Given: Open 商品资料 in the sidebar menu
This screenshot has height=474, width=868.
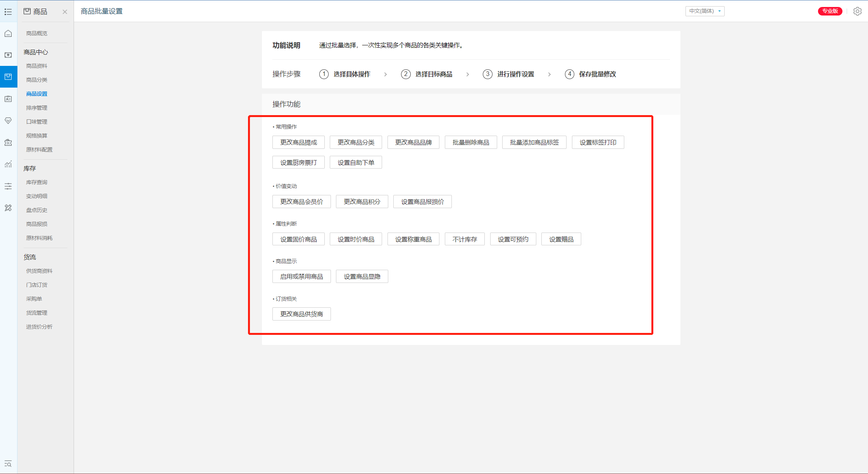Looking at the screenshot, I should click(37, 66).
